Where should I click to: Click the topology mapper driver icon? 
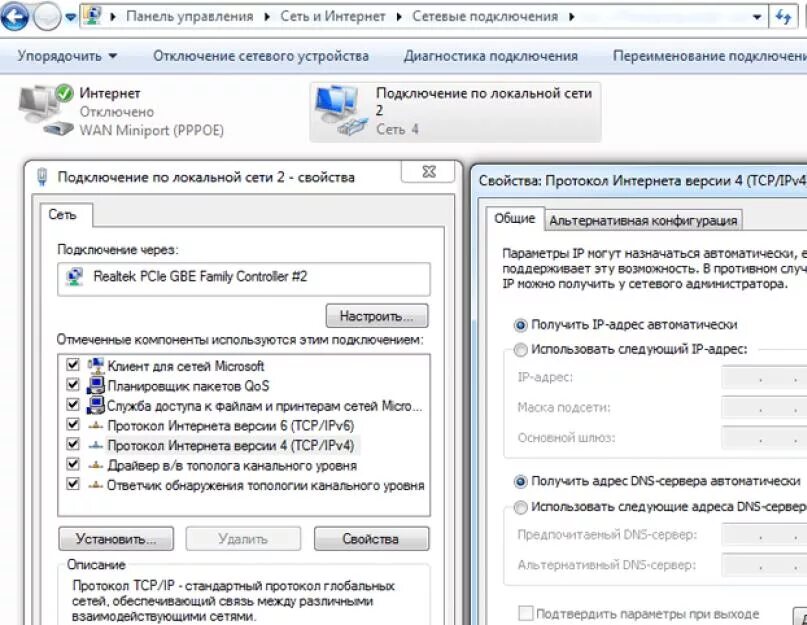point(96,466)
